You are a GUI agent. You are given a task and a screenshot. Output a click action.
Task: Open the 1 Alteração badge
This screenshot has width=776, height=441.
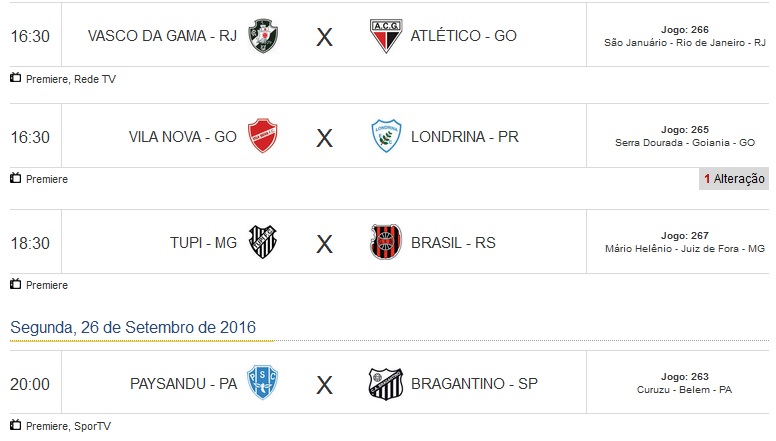pyautogui.click(x=734, y=179)
